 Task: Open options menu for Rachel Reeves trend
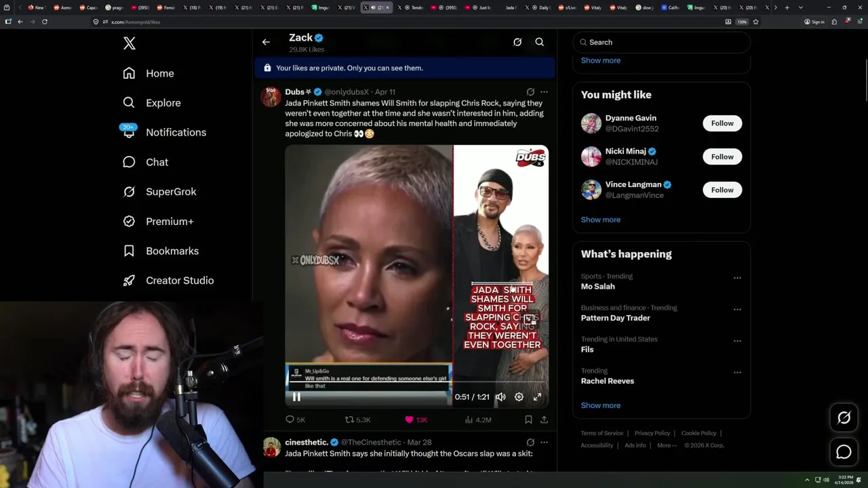coord(737,372)
